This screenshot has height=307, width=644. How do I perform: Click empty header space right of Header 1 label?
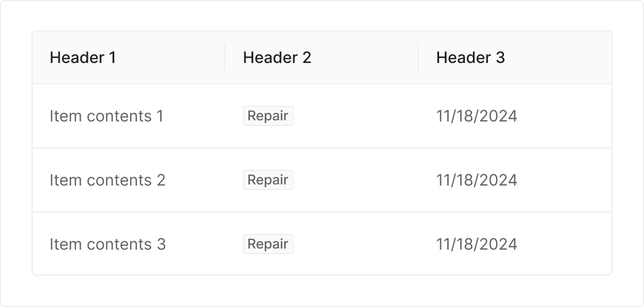(x=169, y=57)
